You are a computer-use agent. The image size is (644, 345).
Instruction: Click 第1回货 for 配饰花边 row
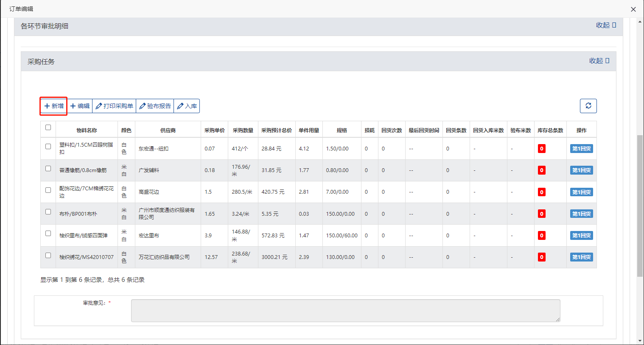pos(581,192)
